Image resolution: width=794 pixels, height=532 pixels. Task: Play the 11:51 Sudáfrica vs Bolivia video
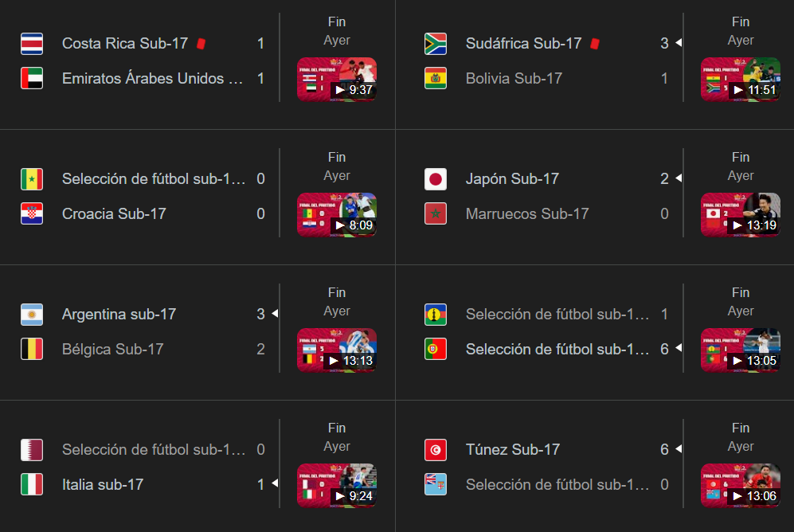click(x=741, y=78)
